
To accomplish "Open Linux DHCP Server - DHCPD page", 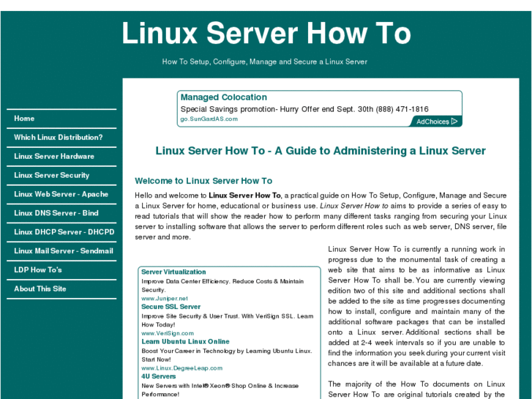I will coord(64,232).
